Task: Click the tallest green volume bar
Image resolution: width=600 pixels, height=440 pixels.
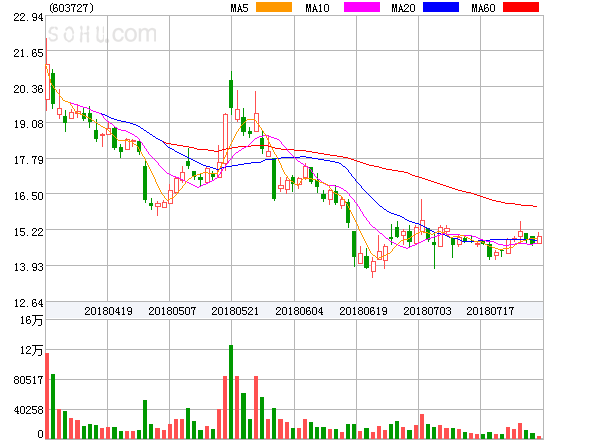Action: click(231, 392)
